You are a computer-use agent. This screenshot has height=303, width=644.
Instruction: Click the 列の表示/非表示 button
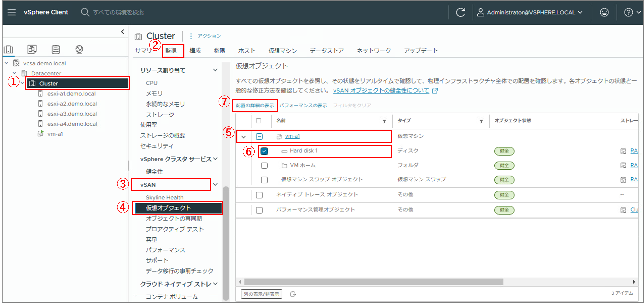pos(261,294)
